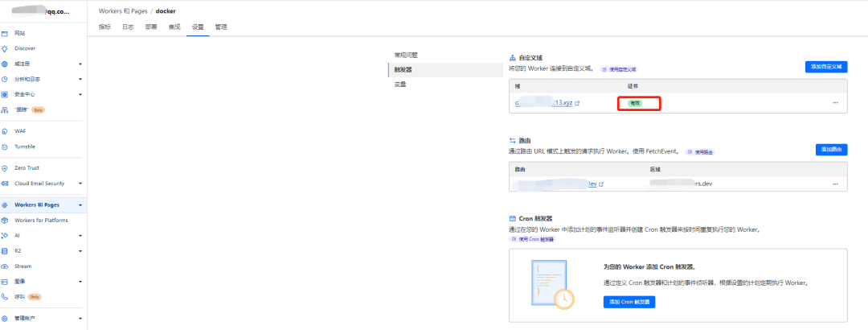Click the 图像 picture icon
The image size is (868, 330).
point(5,281)
